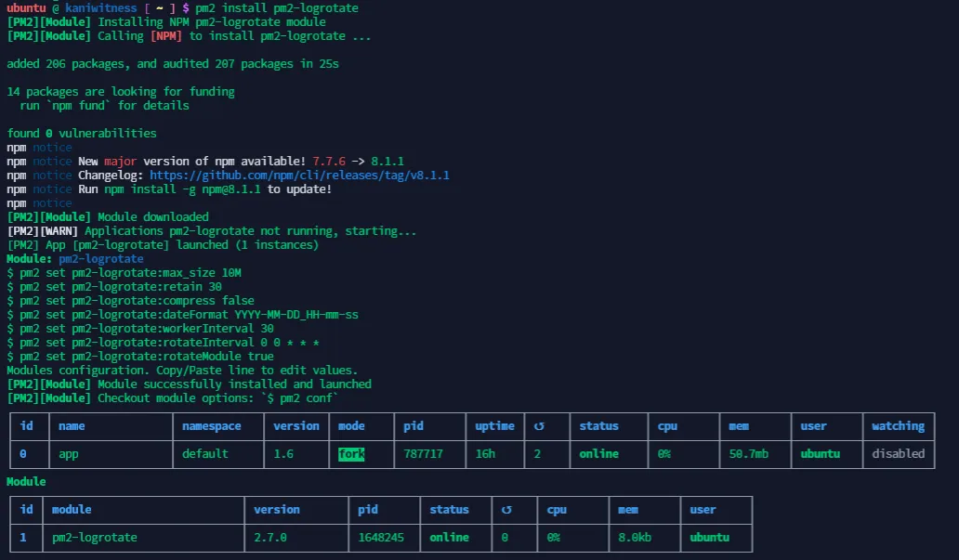The height and width of the screenshot is (560, 959).
Task: Click the 'rotateModule true' config line
Action: [140, 357]
